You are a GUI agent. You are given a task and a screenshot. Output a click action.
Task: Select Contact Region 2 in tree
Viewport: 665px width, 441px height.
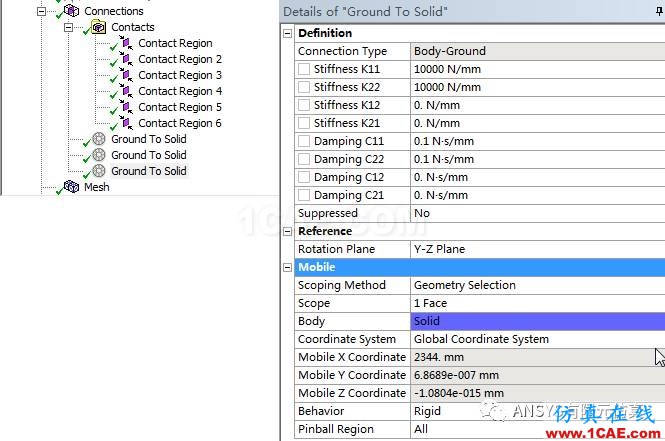click(180, 59)
